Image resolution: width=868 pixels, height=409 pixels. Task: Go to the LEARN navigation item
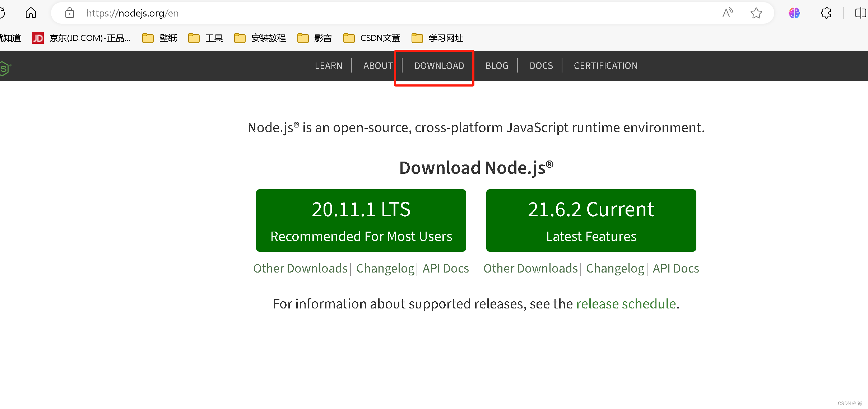(328, 66)
